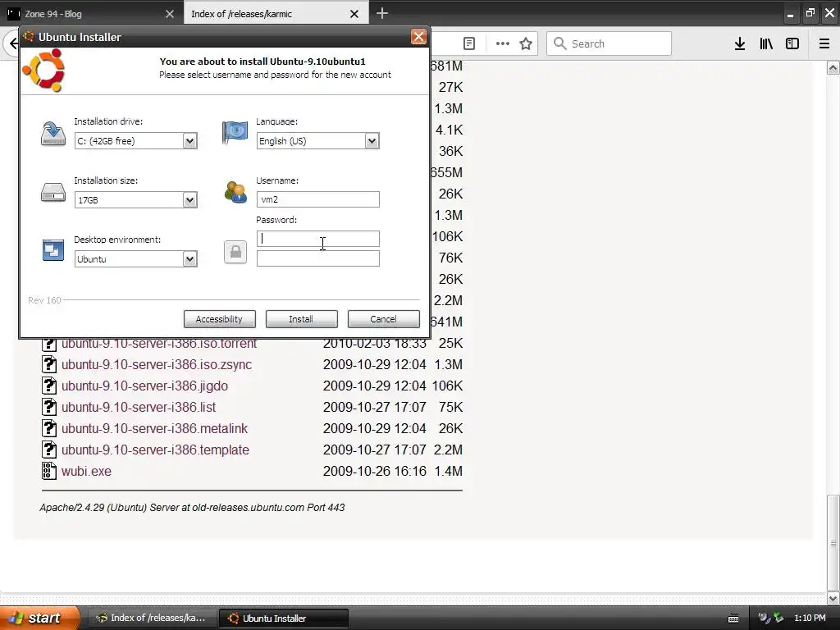This screenshot has height=630, width=840.
Task: Open the Accessibility options button
Action: click(x=220, y=319)
